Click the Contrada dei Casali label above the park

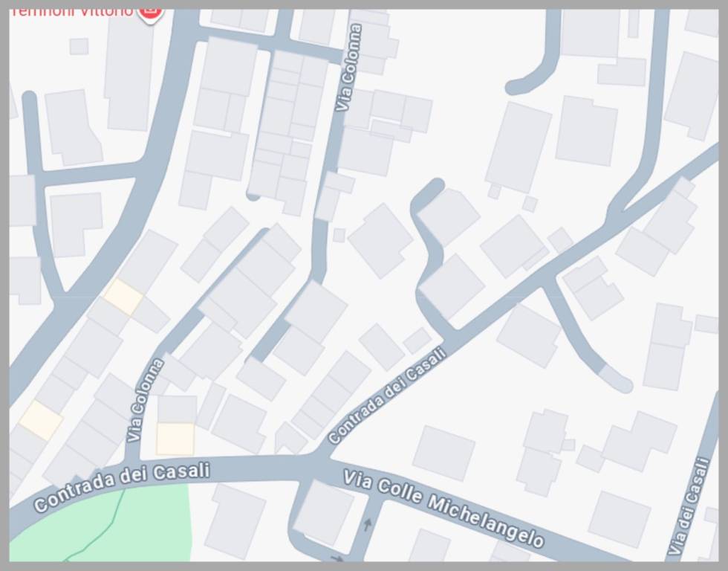(122, 486)
